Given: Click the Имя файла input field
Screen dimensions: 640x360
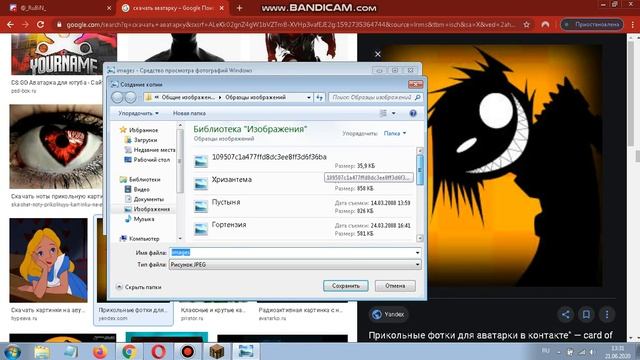Looking at the screenshot, I should coord(291,253).
